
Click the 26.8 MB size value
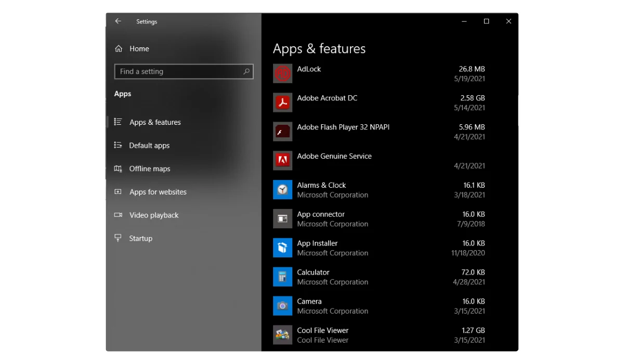point(472,69)
